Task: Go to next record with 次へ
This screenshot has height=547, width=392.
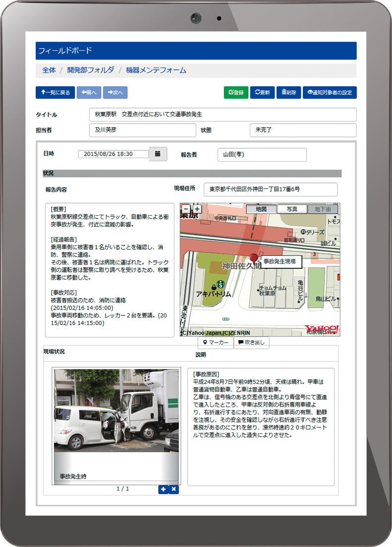Action: coord(115,92)
